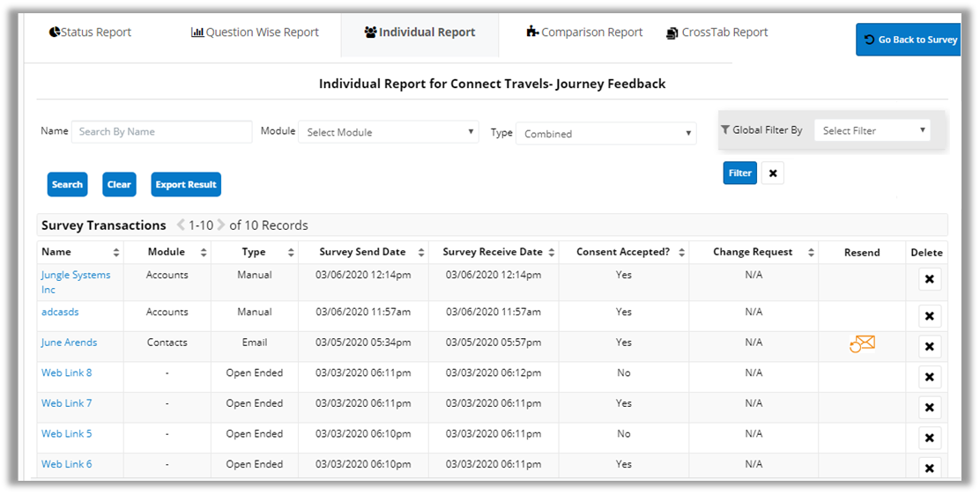The height and width of the screenshot is (494, 980).
Task: Sort by Survey Send Date column
Action: coord(362,252)
